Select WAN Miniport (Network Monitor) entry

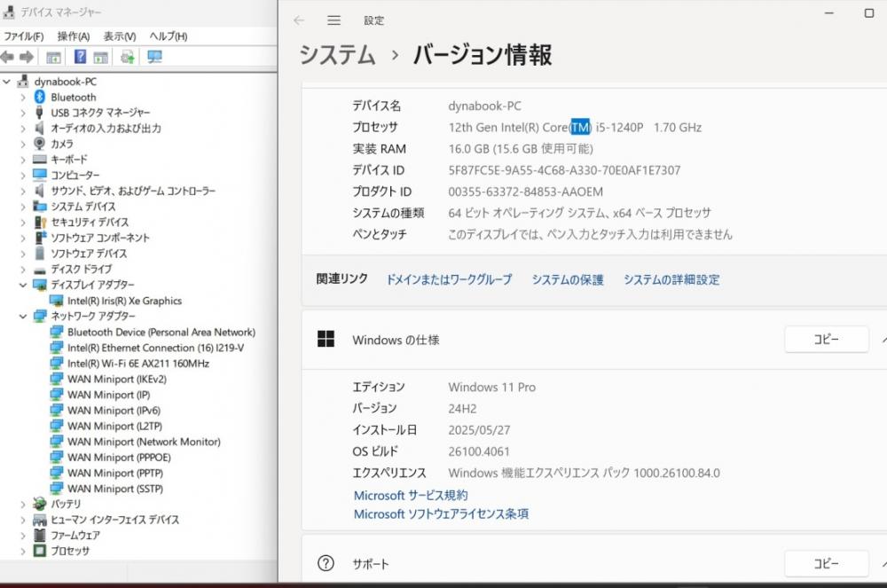tap(144, 442)
